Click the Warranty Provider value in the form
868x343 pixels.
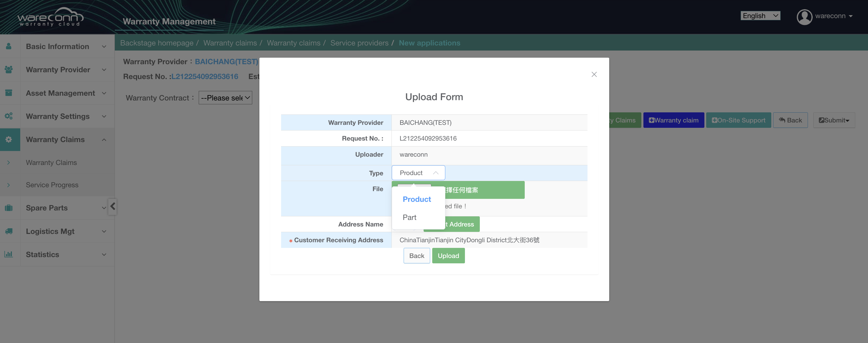click(x=425, y=122)
